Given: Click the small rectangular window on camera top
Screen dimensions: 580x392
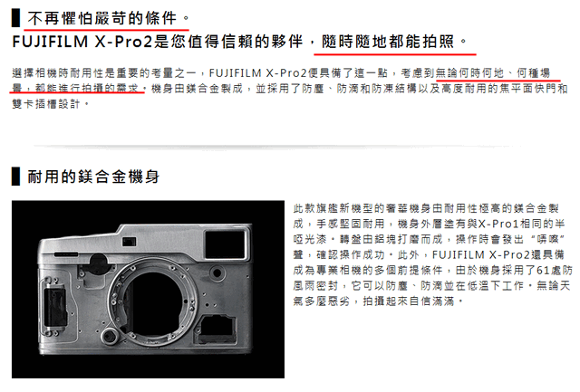Looking at the screenshot, I should tap(129, 242).
